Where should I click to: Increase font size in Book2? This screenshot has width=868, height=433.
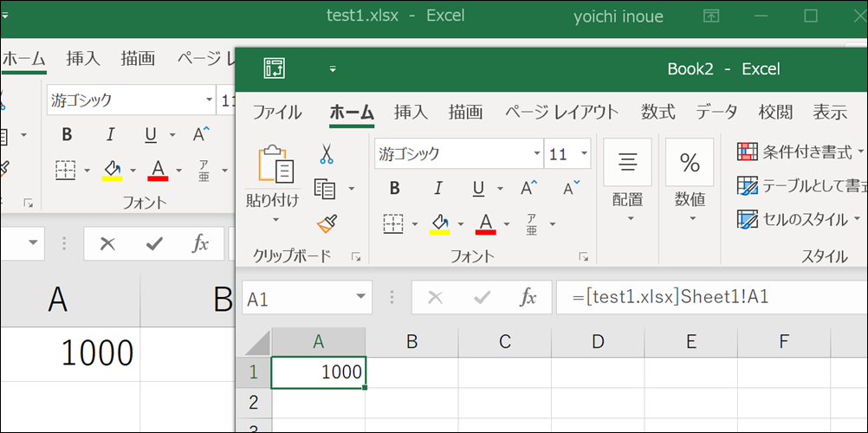coord(529,188)
